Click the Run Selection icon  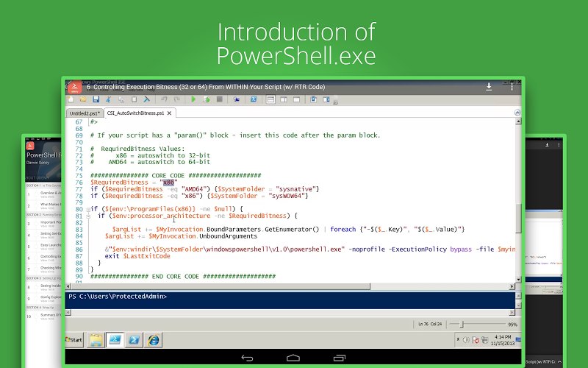pos(207,99)
